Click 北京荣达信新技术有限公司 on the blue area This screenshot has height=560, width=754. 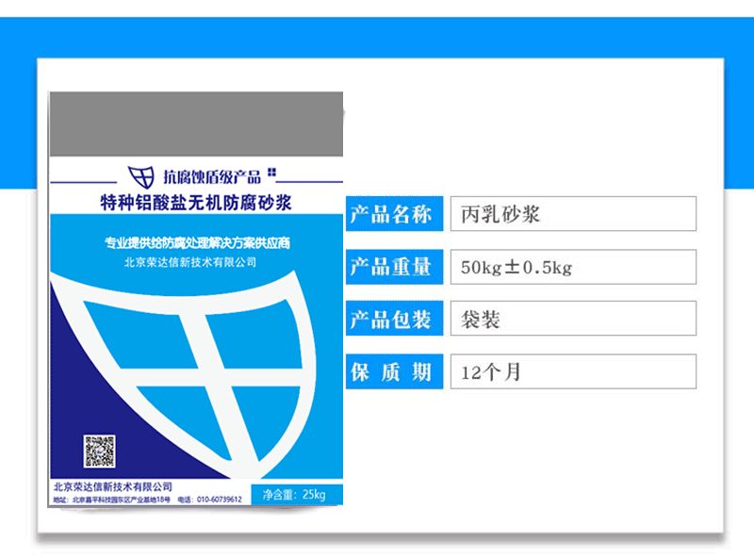tap(190, 262)
